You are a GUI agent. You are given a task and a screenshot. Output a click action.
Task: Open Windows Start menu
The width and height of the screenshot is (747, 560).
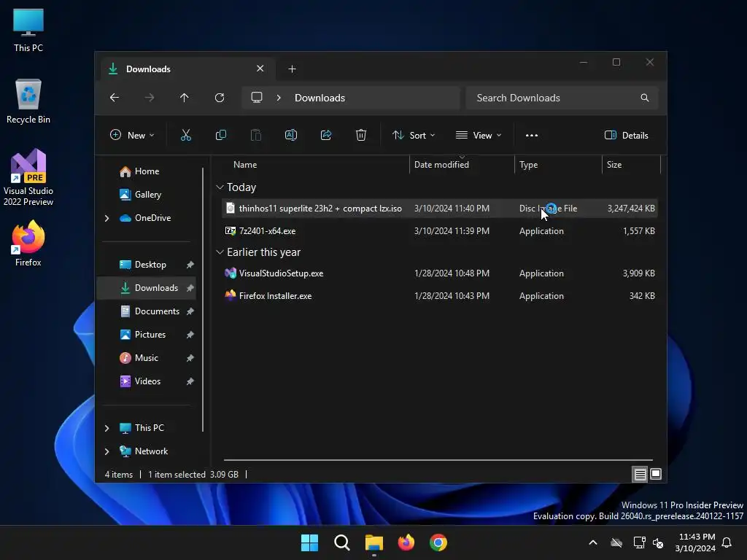tap(309, 542)
